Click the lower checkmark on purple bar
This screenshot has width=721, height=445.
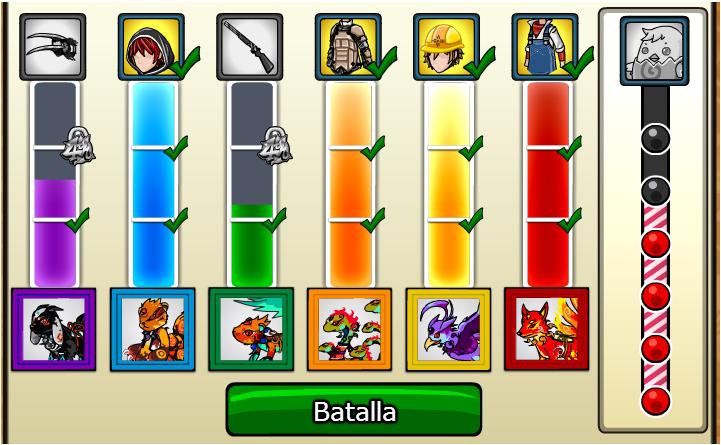pyautogui.click(x=78, y=220)
